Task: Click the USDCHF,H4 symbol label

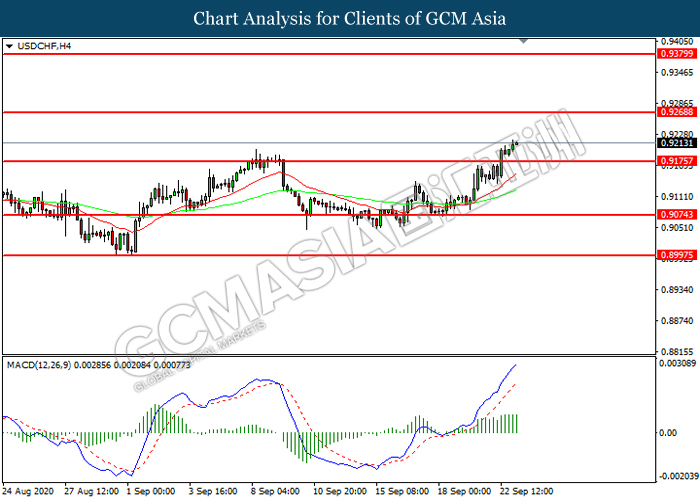Action: point(44,46)
